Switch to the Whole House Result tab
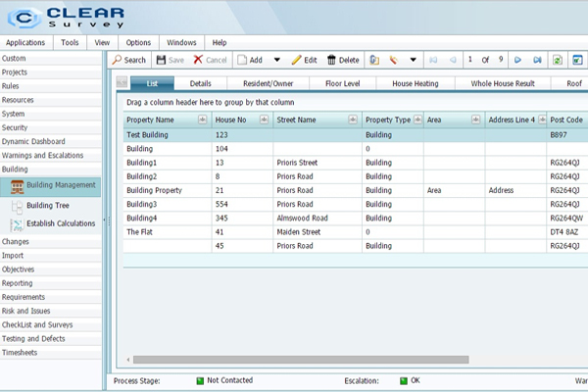This screenshot has width=588, height=392. [503, 83]
